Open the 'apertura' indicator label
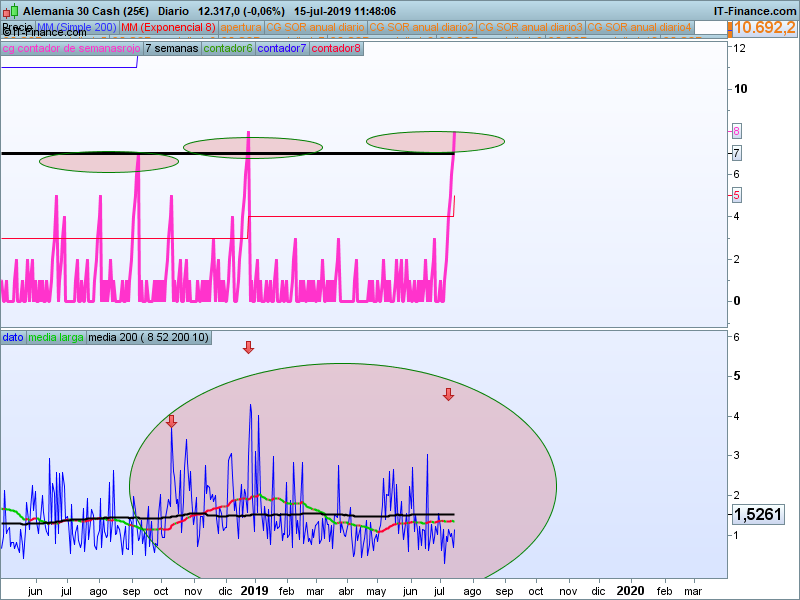The height and width of the screenshot is (600, 800). (241, 27)
